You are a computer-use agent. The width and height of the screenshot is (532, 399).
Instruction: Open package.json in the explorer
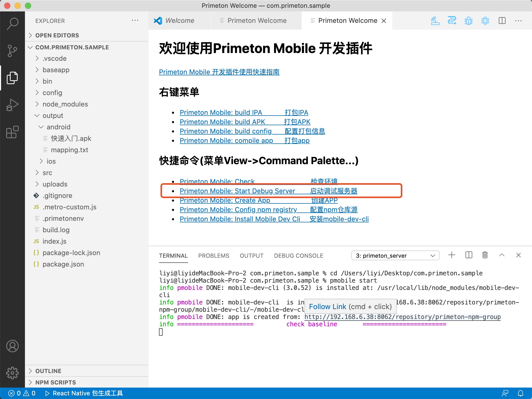point(63,264)
